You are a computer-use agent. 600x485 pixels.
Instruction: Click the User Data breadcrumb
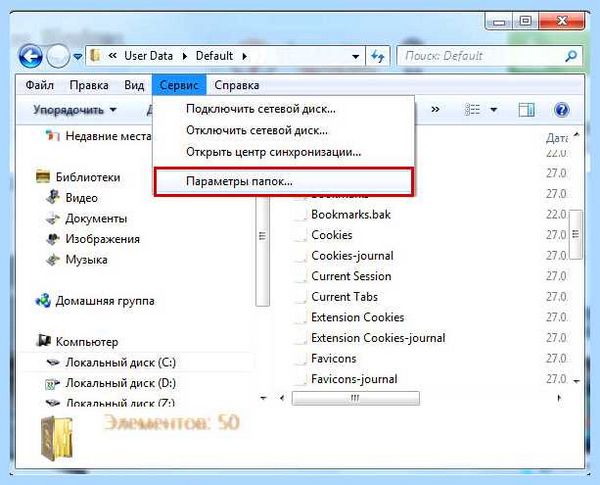coord(148,56)
